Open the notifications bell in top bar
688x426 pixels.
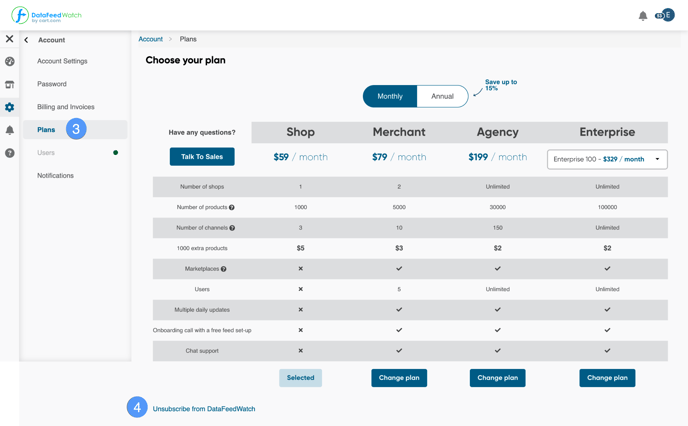tap(643, 16)
